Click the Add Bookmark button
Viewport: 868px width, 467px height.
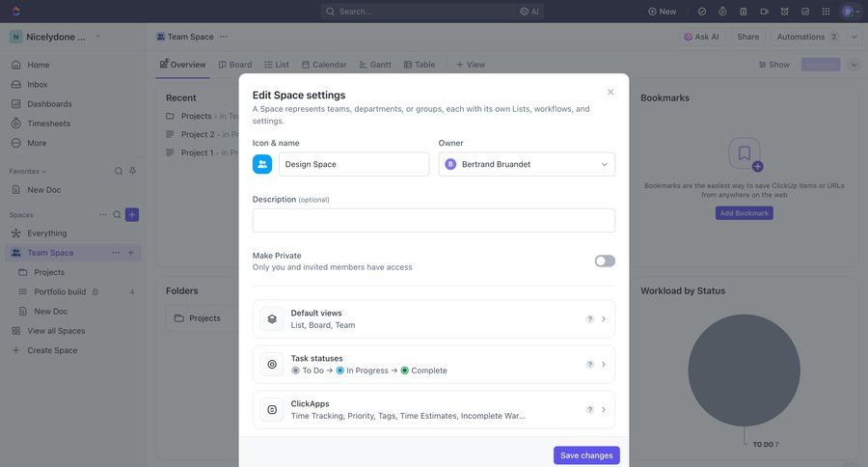[744, 213]
